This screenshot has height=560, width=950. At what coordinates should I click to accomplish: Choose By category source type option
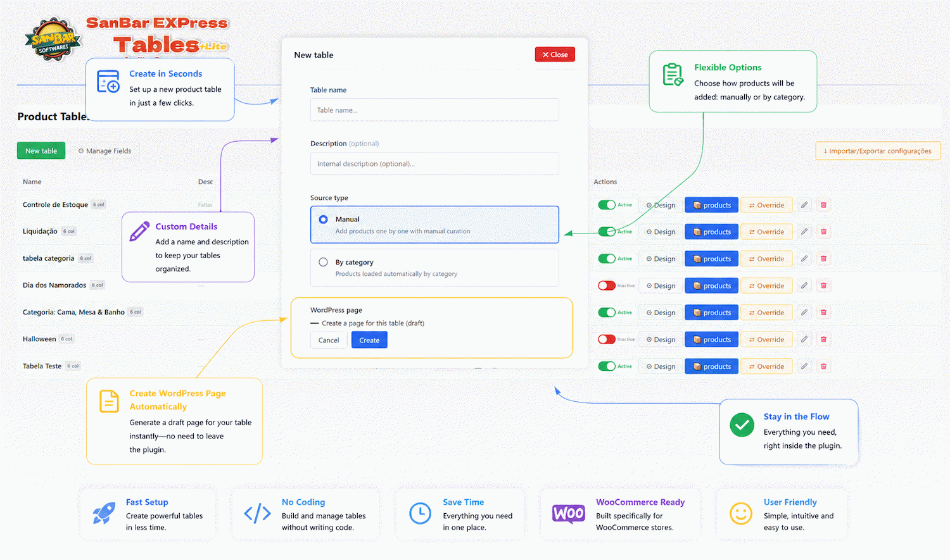click(x=434, y=268)
